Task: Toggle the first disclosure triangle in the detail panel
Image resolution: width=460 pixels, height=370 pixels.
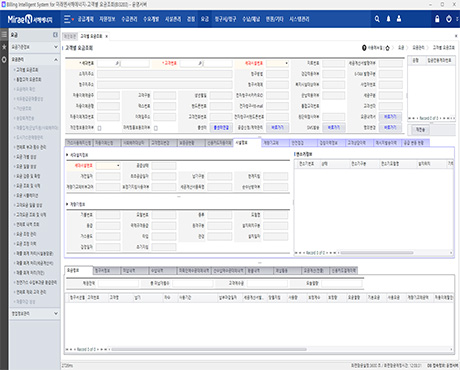Action: (67, 155)
